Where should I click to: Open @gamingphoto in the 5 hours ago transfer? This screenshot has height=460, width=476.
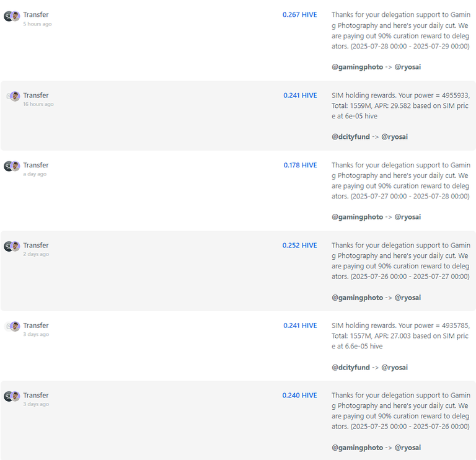pos(357,67)
